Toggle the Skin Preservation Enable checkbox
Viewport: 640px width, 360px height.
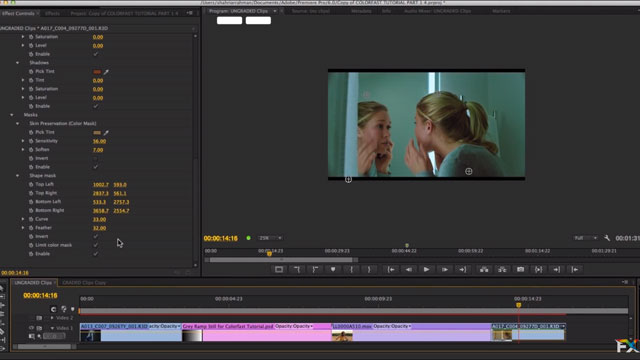tap(96, 167)
